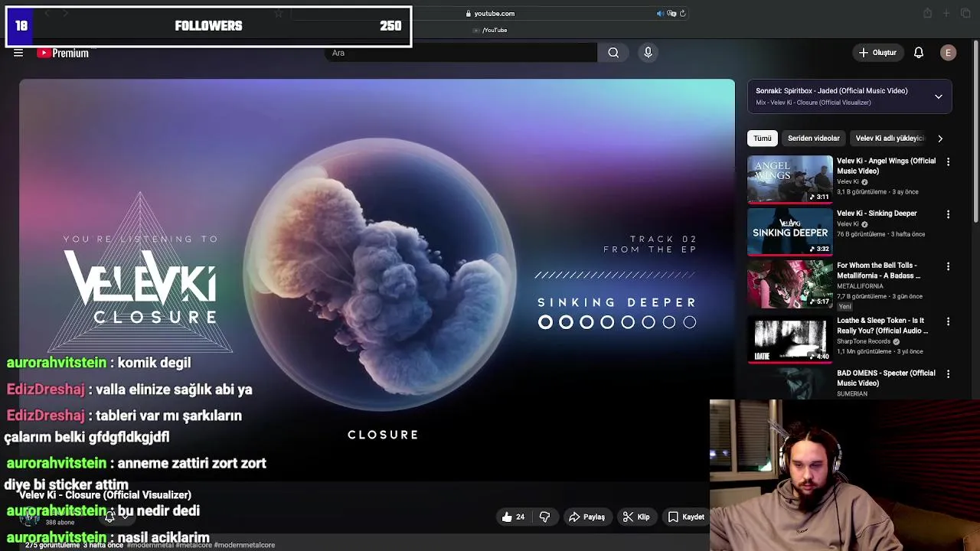Click the Oluştur create button
This screenshot has width=980, height=551.
coord(877,53)
